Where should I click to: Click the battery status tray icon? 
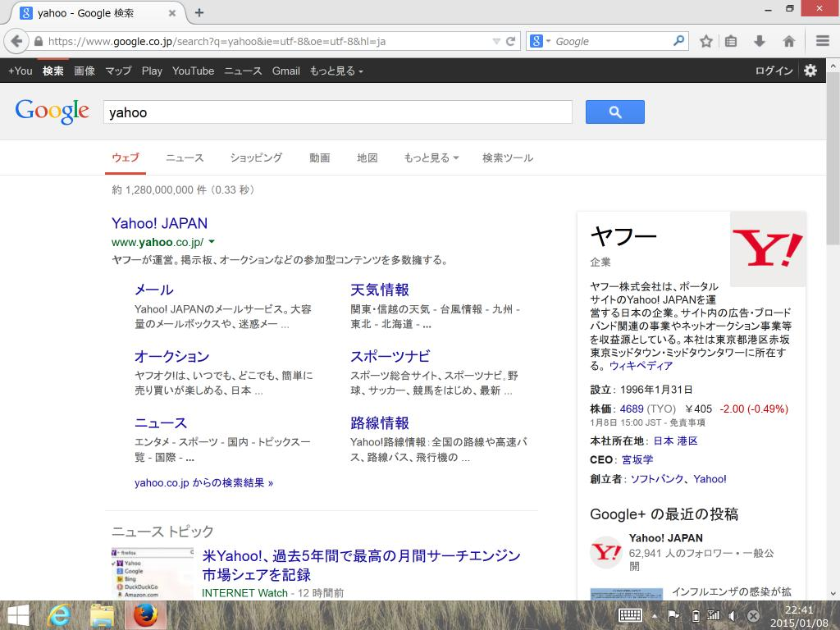696,616
